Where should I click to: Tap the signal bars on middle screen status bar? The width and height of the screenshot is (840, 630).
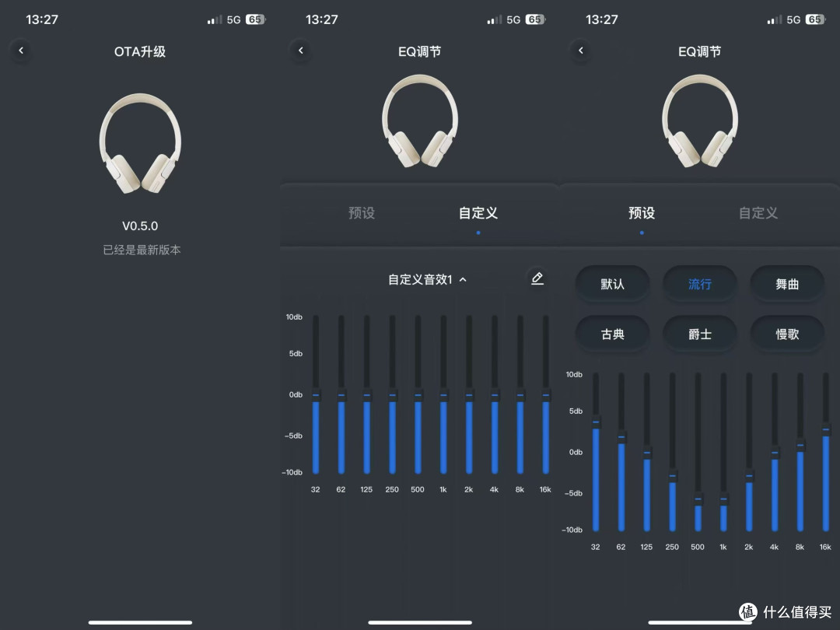click(x=493, y=20)
